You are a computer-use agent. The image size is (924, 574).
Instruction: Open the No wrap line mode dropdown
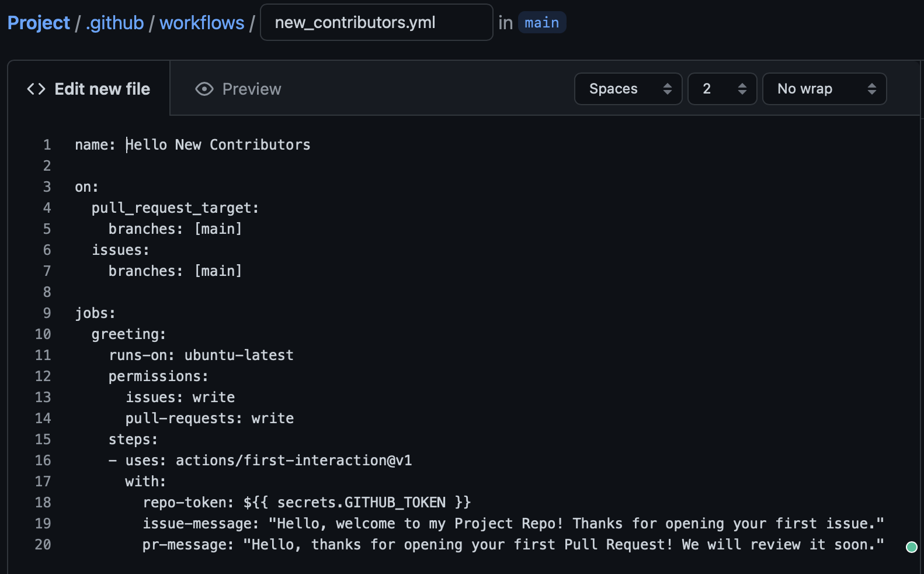pyautogui.click(x=825, y=89)
